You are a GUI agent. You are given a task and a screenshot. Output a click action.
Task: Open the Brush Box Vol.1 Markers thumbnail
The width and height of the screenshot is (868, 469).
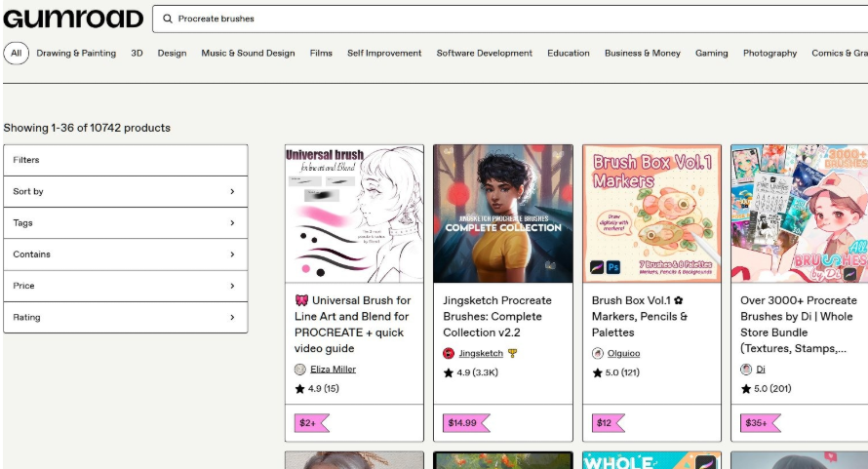pos(652,214)
